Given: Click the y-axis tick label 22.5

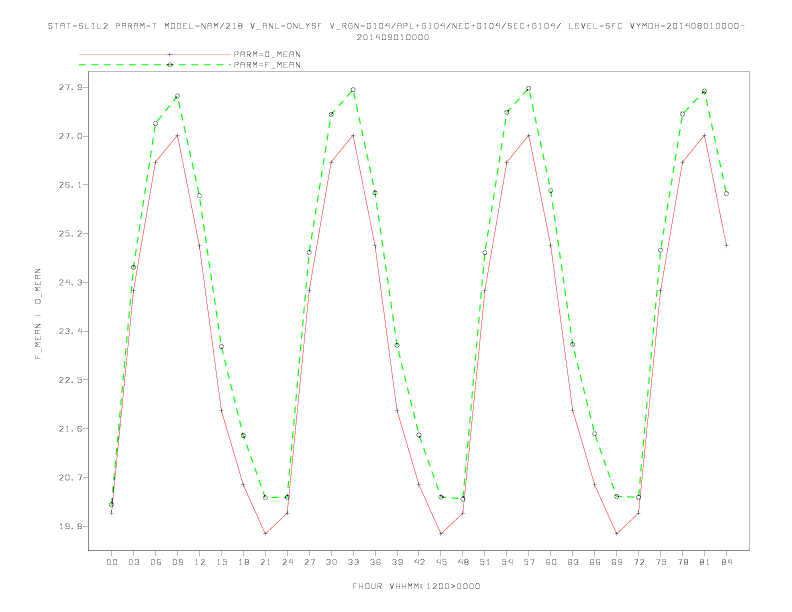Looking at the screenshot, I should click(70, 380).
